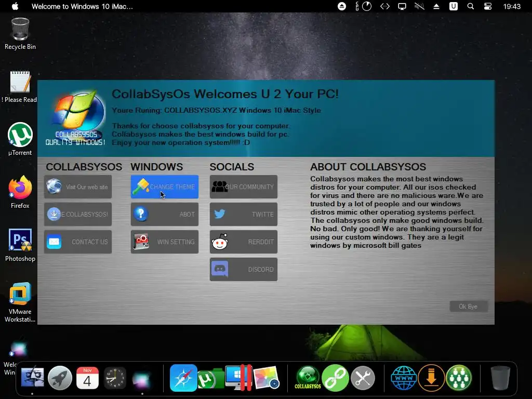The image size is (532, 399).
Task: Open the Trash can in dock
Action: [500, 378]
